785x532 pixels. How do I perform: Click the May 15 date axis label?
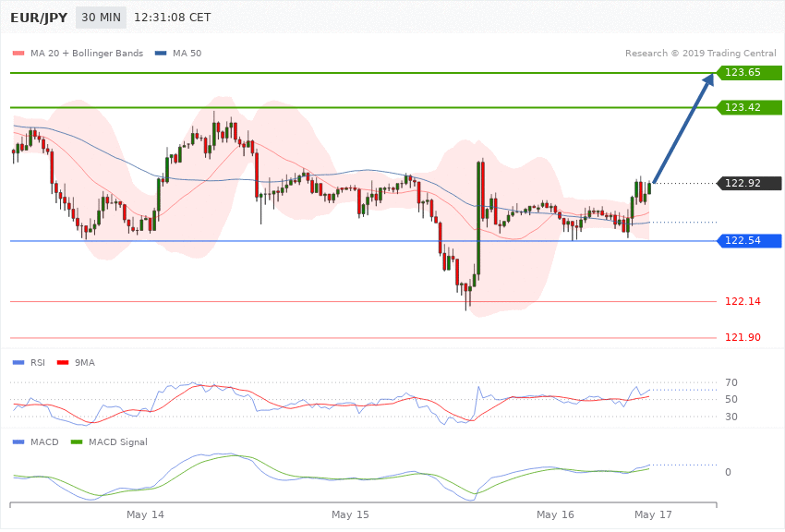[x=350, y=514]
